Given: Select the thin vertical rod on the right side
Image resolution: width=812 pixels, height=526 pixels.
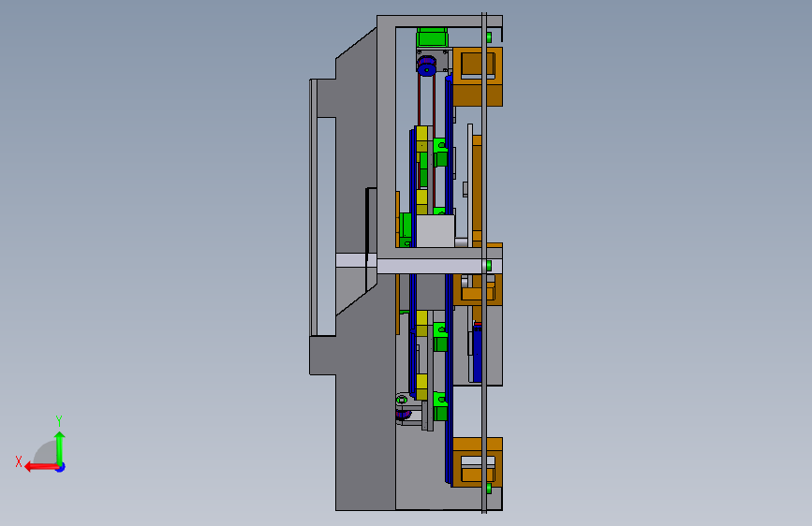Looking at the screenshot, I should pos(484,263).
